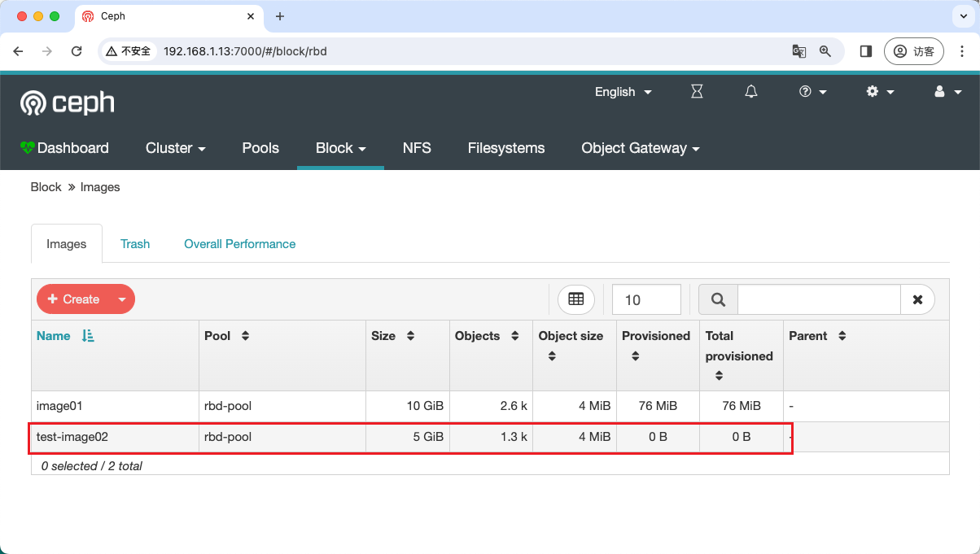Expand the Cluster menu
The width and height of the screenshot is (980, 554).
175,148
